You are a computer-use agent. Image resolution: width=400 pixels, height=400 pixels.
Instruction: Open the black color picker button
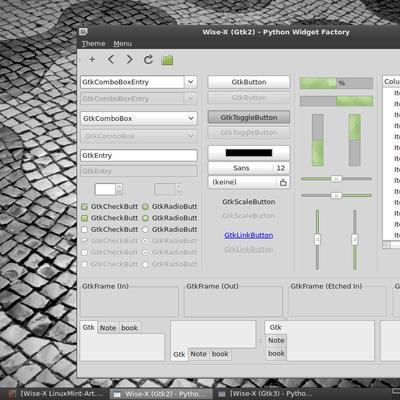249,153
